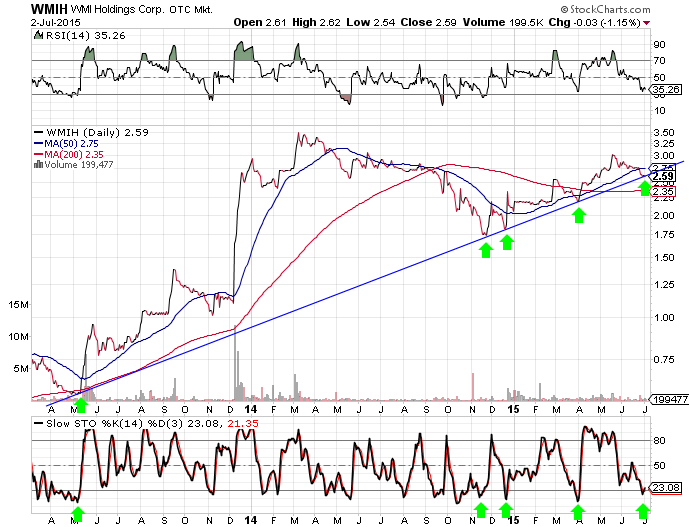Click the '2-Jul-2015' date label

pyautogui.click(x=56, y=22)
